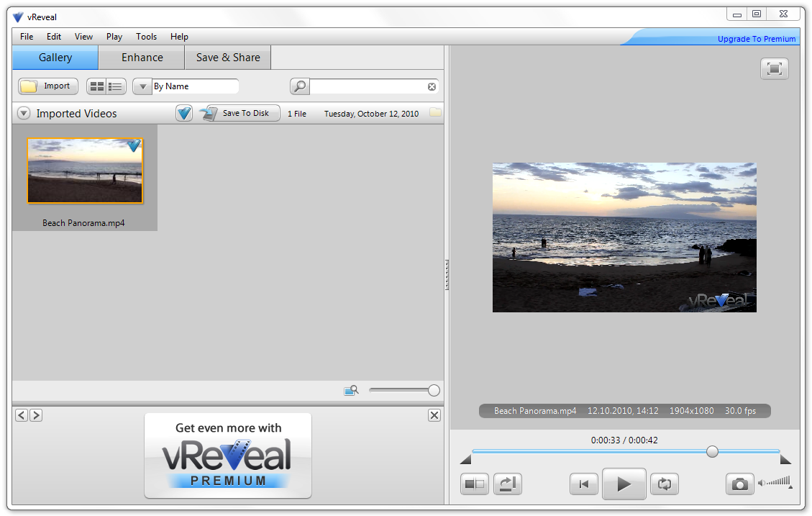Click the 12.10.2010, 14:12 timestamp in info bar

[x=623, y=411]
